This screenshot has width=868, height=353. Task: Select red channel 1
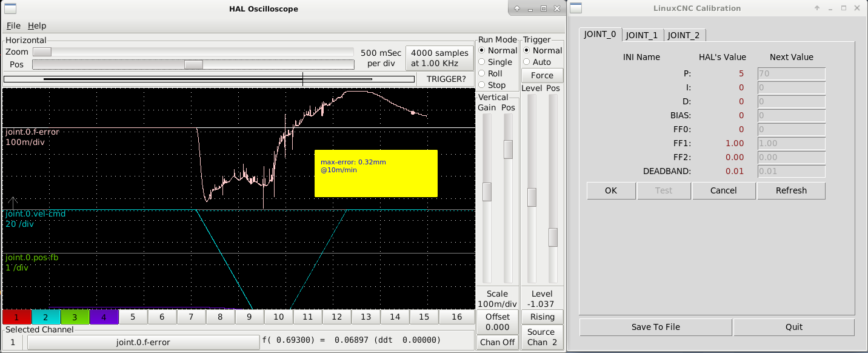point(17,317)
